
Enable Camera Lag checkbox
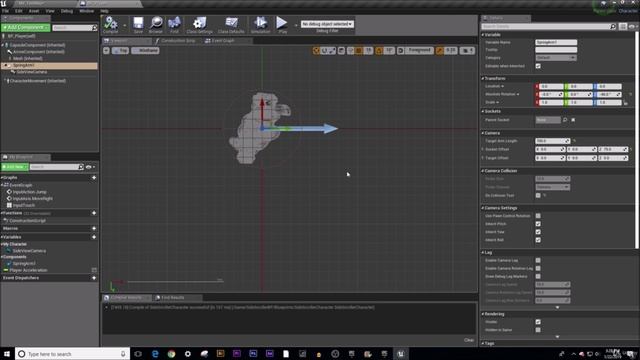(x=538, y=260)
